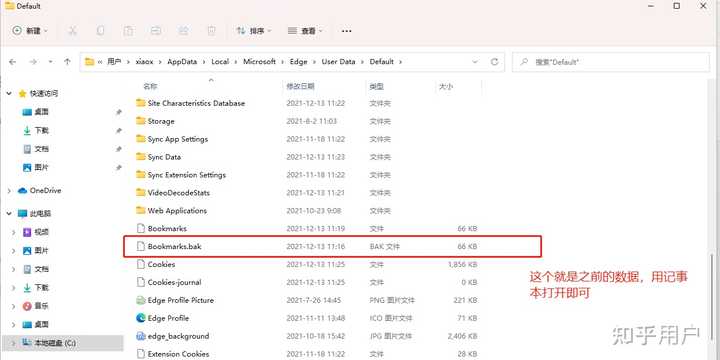
Task: Go up one folder level arrow
Action: (68, 62)
